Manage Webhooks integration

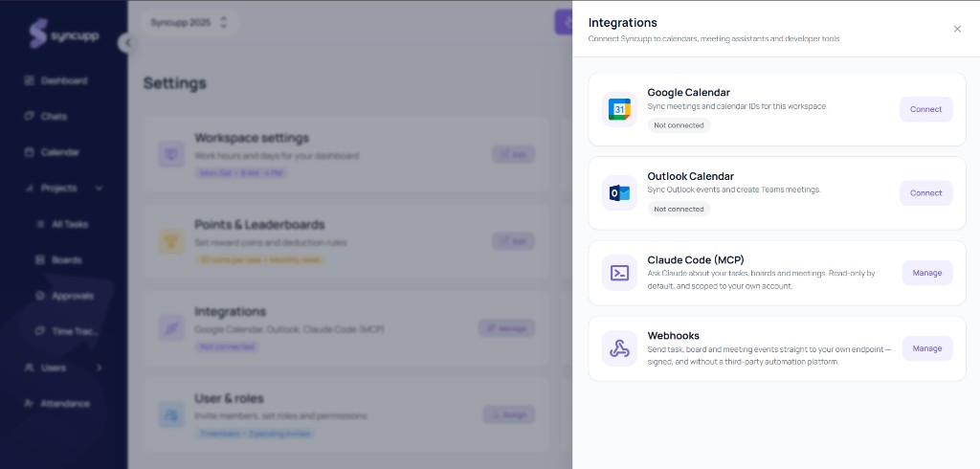(x=926, y=348)
